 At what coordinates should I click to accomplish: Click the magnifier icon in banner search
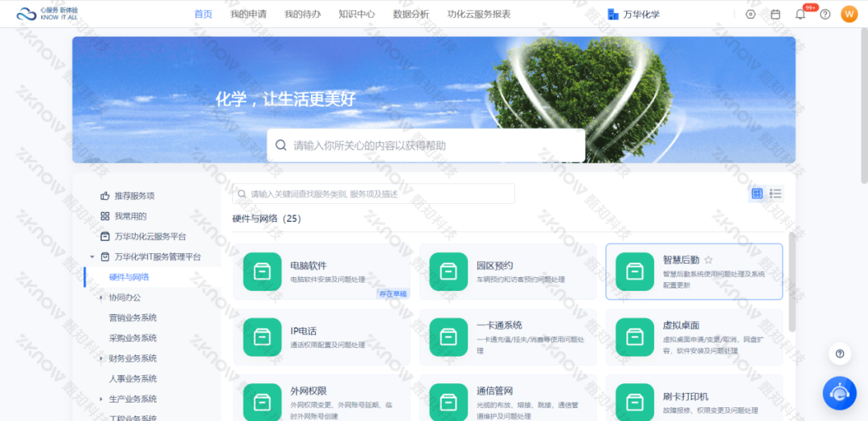[280, 145]
